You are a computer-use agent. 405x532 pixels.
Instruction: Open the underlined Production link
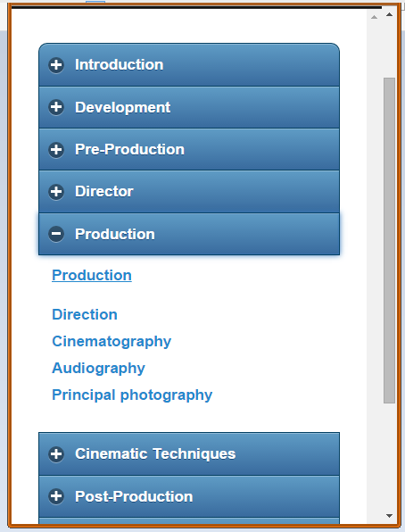coord(92,275)
